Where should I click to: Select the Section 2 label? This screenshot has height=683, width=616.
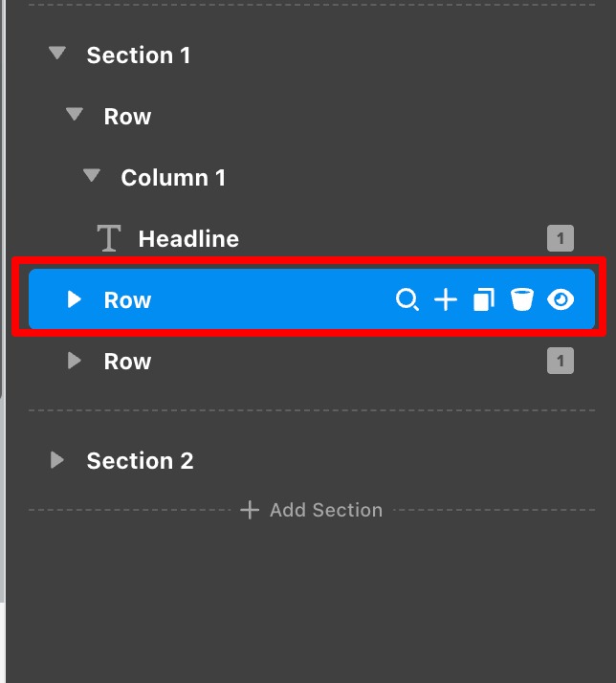(x=140, y=460)
